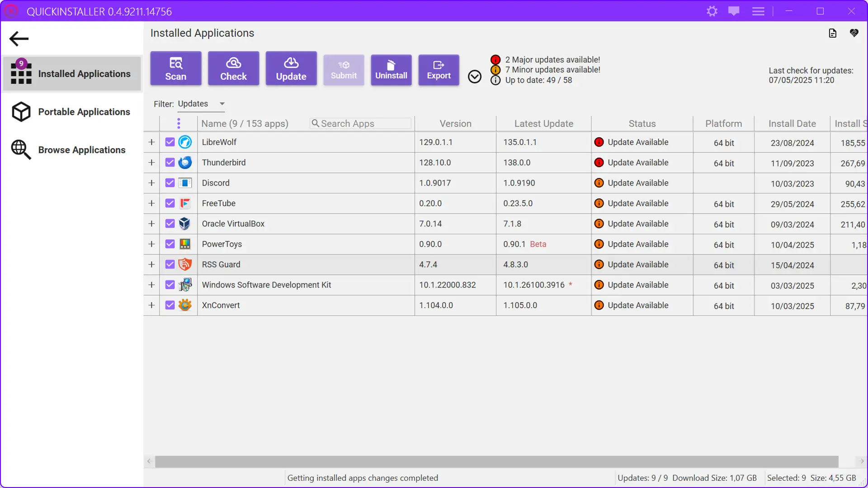Click the Thunderbird app icon
Screen dimensions: 868x488
click(x=185, y=162)
